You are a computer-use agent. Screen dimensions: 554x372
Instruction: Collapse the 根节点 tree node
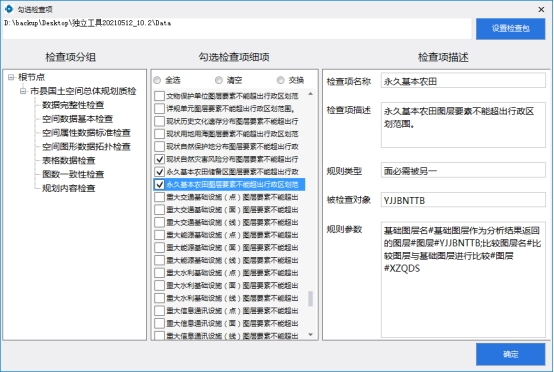11,77
